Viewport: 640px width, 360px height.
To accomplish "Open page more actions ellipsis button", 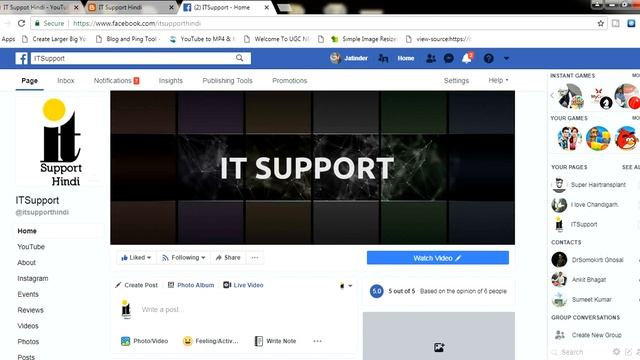I will [x=255, y=258].
